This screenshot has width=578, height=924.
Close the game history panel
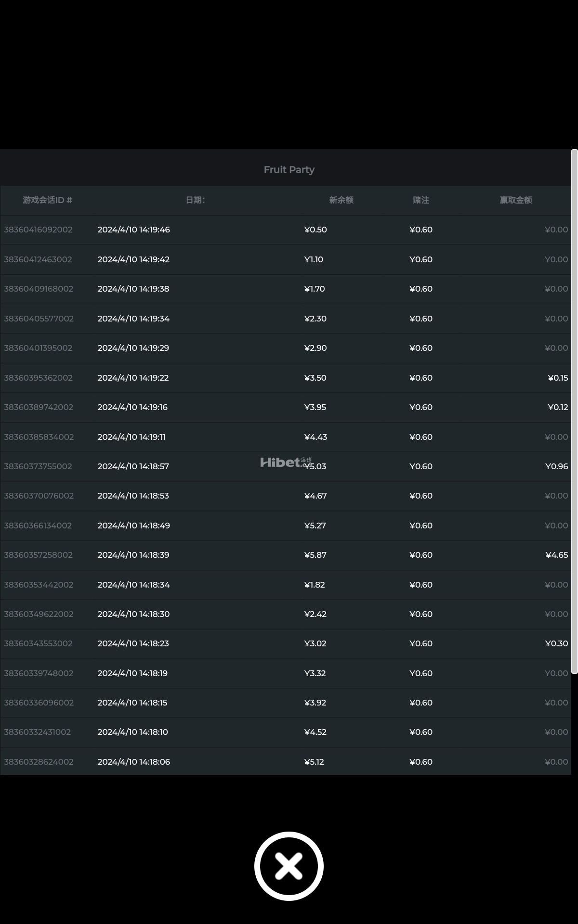(x=289, y=866)
